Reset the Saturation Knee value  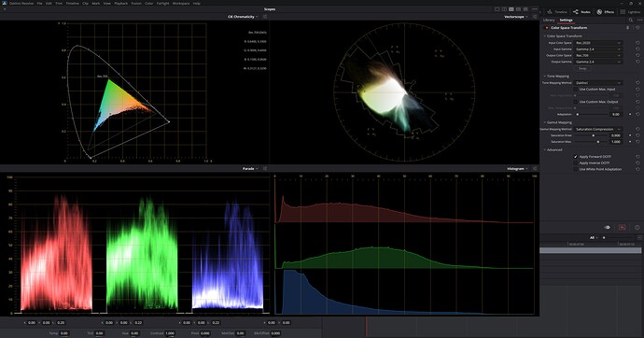point(637,135)
